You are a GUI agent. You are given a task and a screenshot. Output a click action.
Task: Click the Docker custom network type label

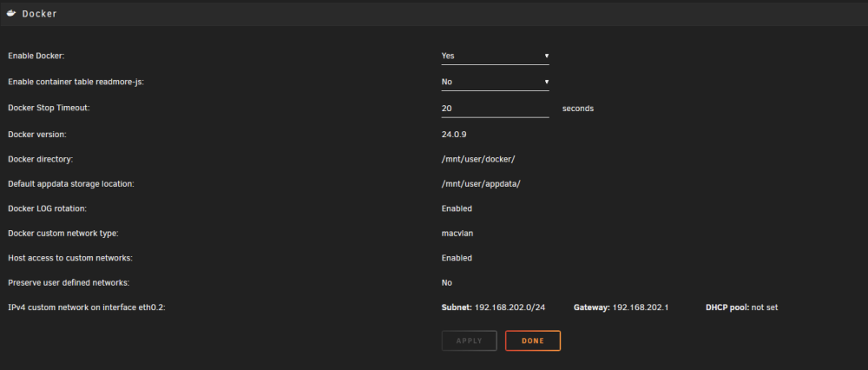63,233
